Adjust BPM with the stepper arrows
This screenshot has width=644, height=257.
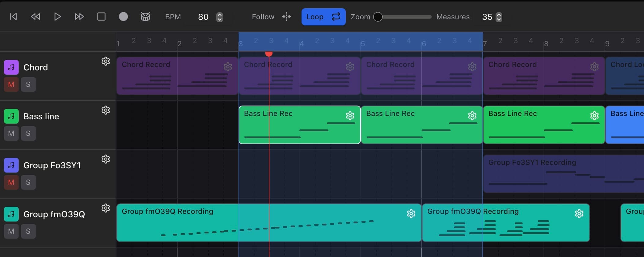tap(219, 17)
